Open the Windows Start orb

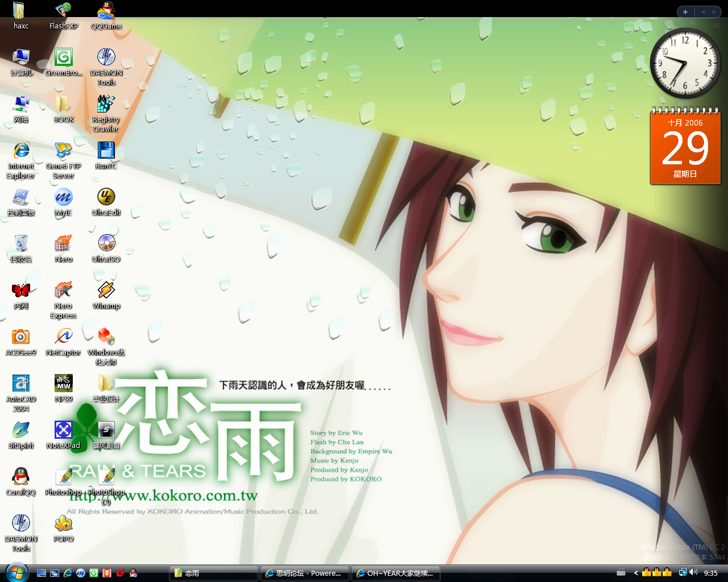16,572
